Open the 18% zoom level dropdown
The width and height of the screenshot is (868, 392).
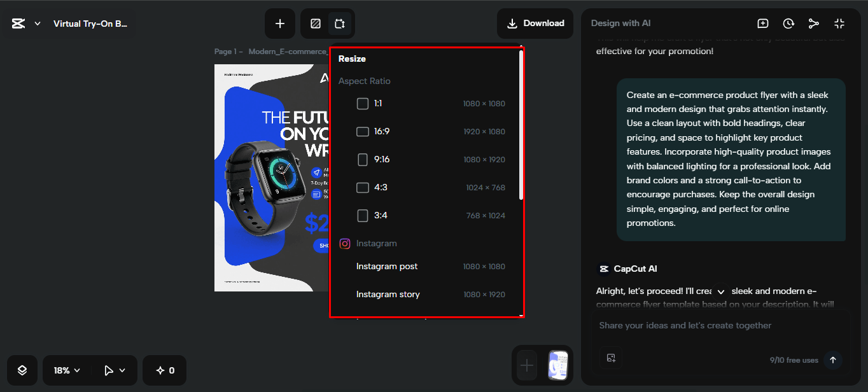click(x=66, y=370)
